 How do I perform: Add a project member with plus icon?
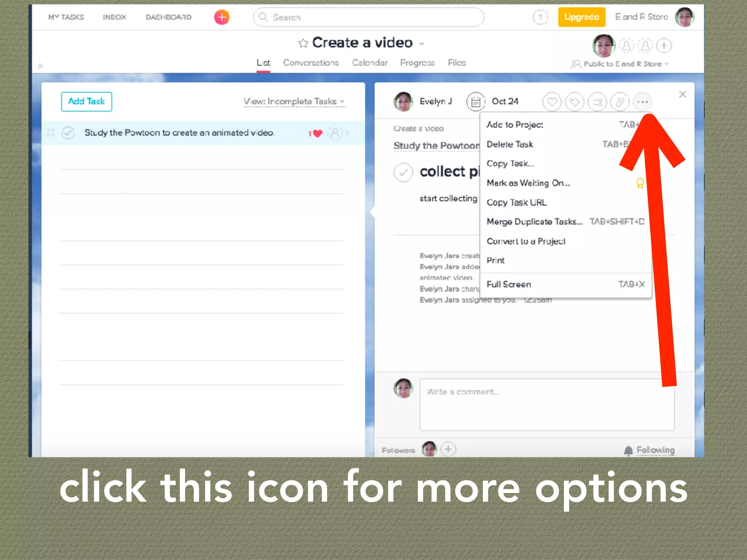[664, 46]
